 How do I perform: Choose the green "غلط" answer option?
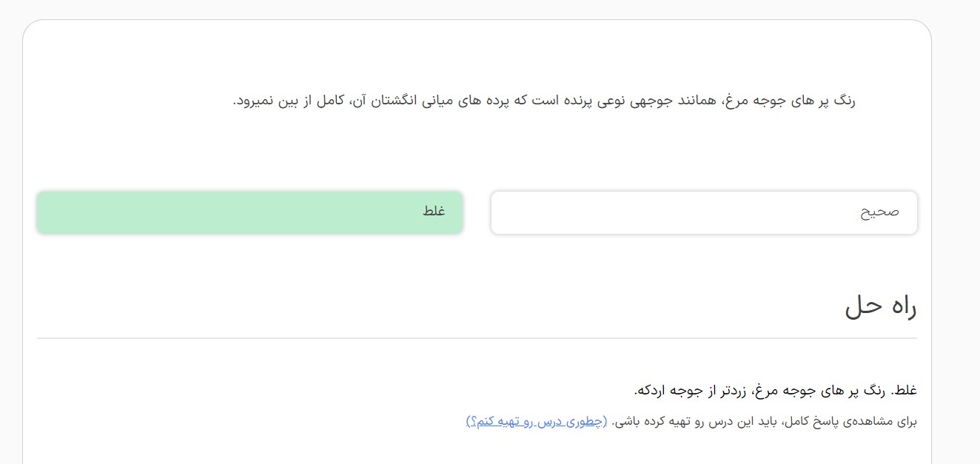(x=250, y=212)
